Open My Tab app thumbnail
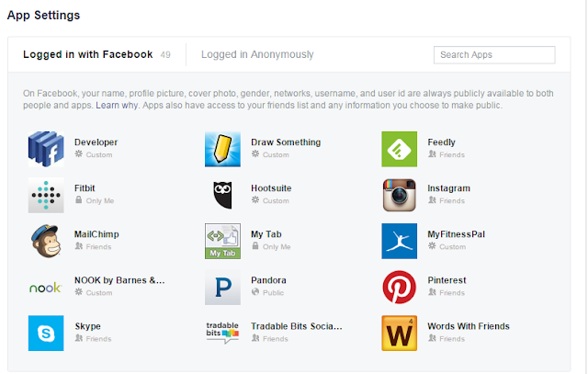The width and height of the screenshot is (588, 374). click(222, 240)
